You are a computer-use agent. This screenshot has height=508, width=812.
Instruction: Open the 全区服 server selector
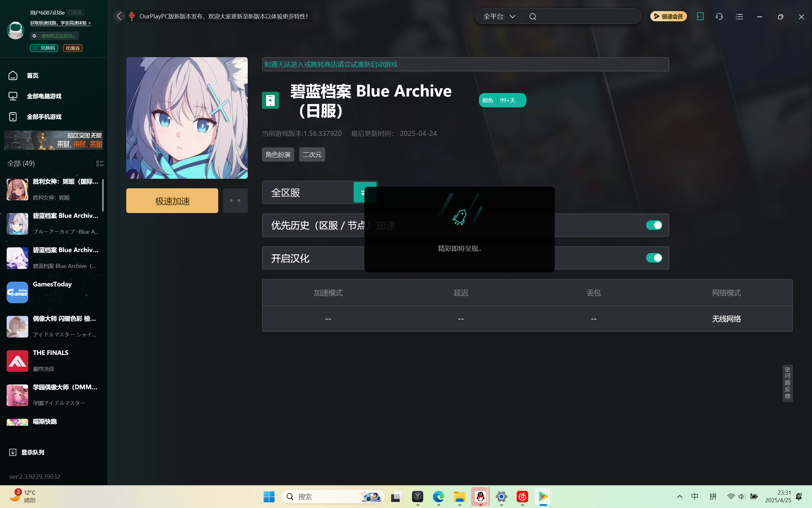pos(319,192)
